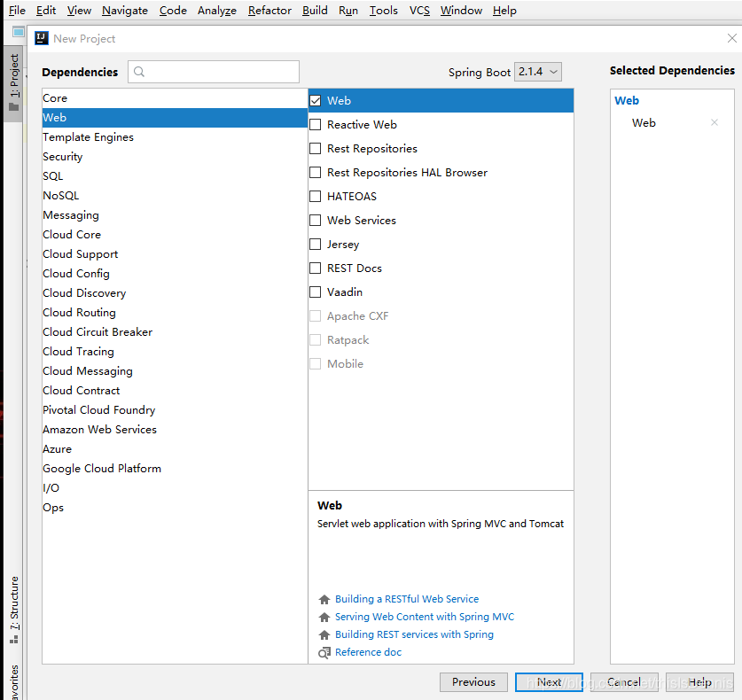Select the Google Cloud Platform category

[x=175, y=469]
